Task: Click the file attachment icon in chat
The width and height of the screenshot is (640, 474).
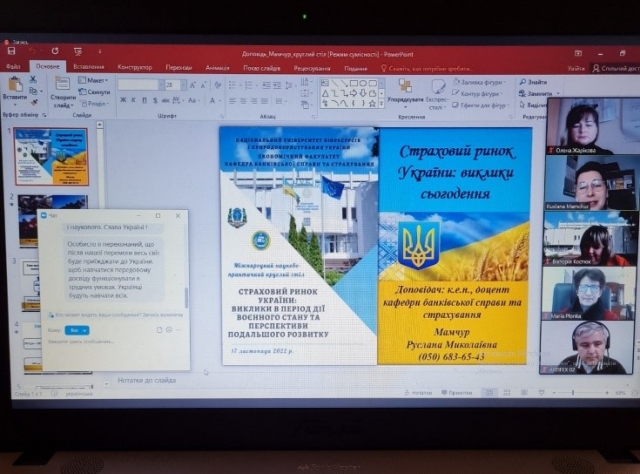Action: (x=159, y=329)
